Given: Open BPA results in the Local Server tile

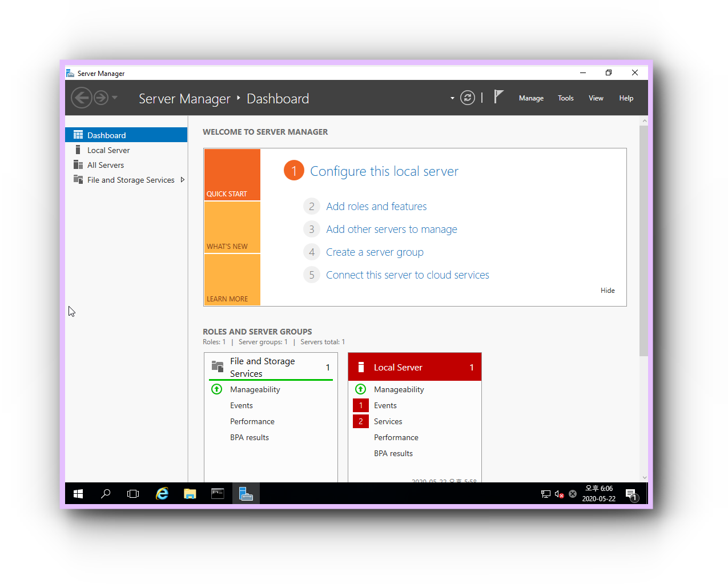Looking at the screenshot, I should point(393,453).
